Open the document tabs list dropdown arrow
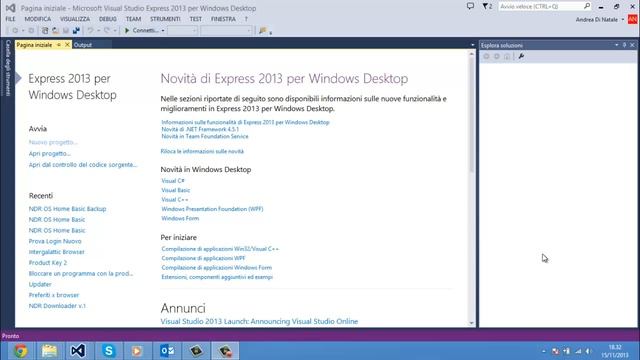 click(x=473, y=45)
